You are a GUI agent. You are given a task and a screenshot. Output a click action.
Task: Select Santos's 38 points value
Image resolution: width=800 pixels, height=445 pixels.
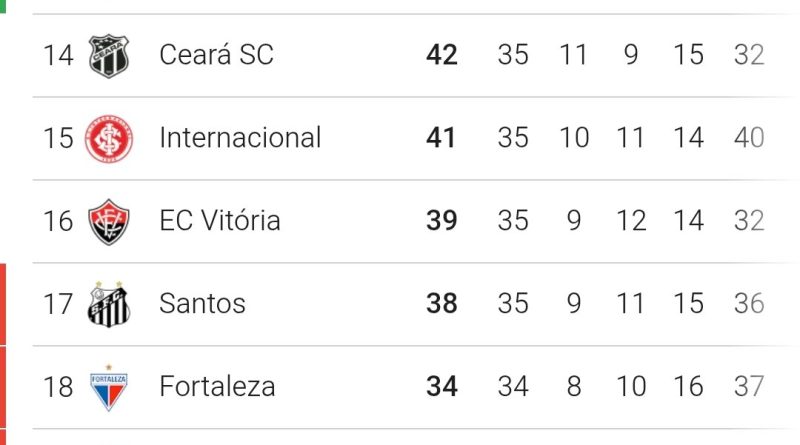441,304
